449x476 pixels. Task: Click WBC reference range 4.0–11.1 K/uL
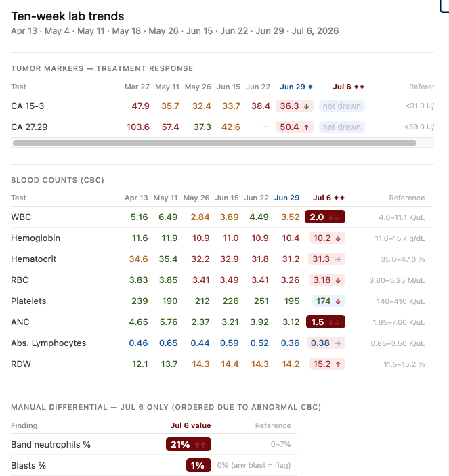coord(402,217)
